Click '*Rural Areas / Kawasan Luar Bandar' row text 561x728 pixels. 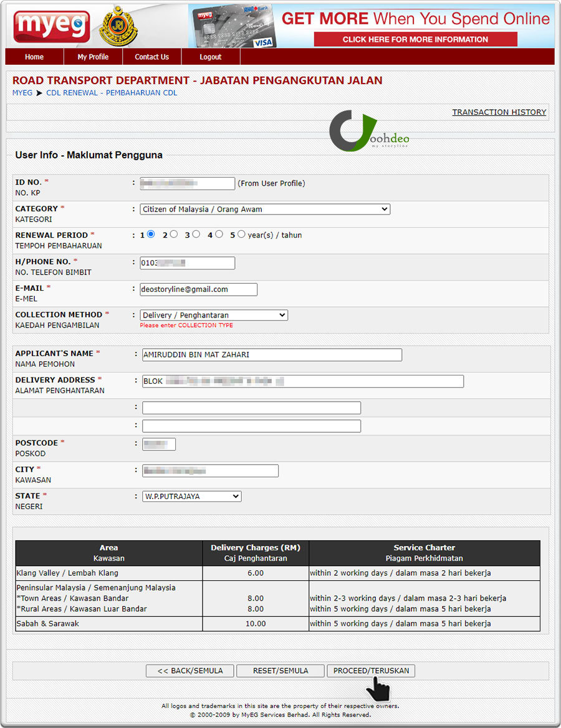pyautogui.click(x=82, y=609)
